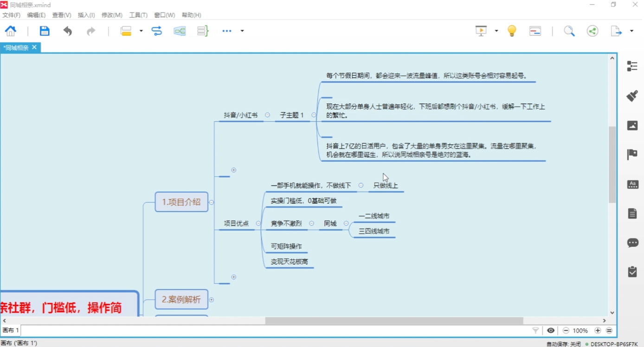Viewport: 644px width, 347px height.
Task: Switch to the 同城相亲 document tab
Action: coord(18,47)
